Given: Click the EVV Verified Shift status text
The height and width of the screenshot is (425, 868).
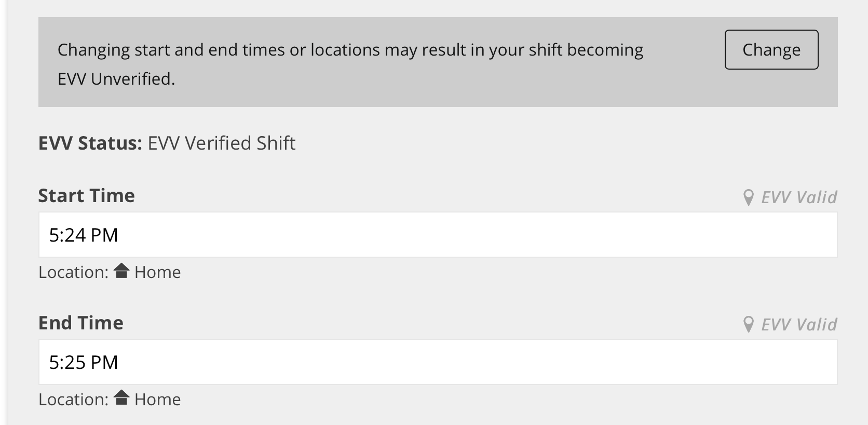Looking at the screenshot, I should point(222,143).
